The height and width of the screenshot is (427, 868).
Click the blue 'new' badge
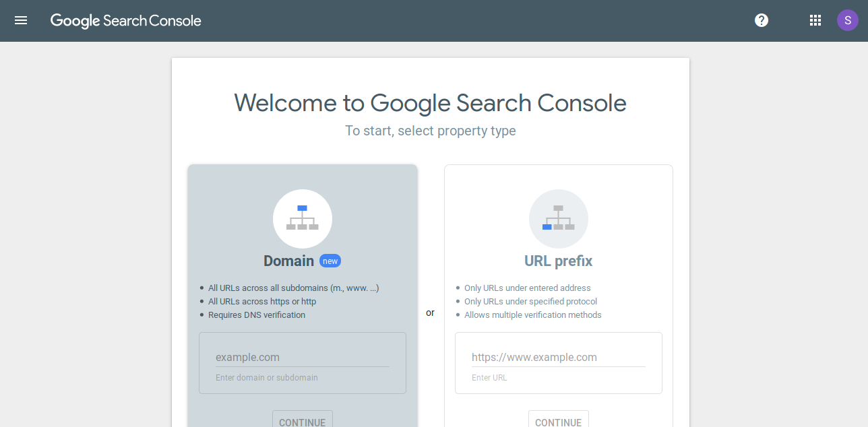pos(330,261)
